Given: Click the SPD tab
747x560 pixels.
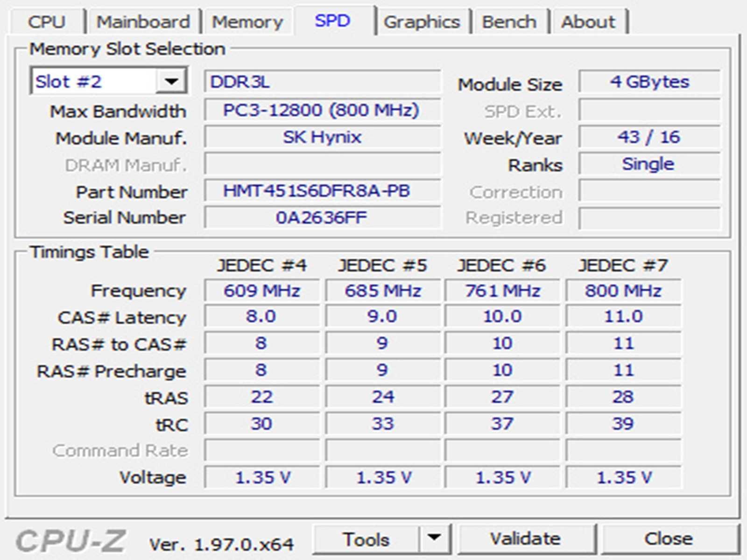Looking at the screenshot, I should [x=332, y=21].
